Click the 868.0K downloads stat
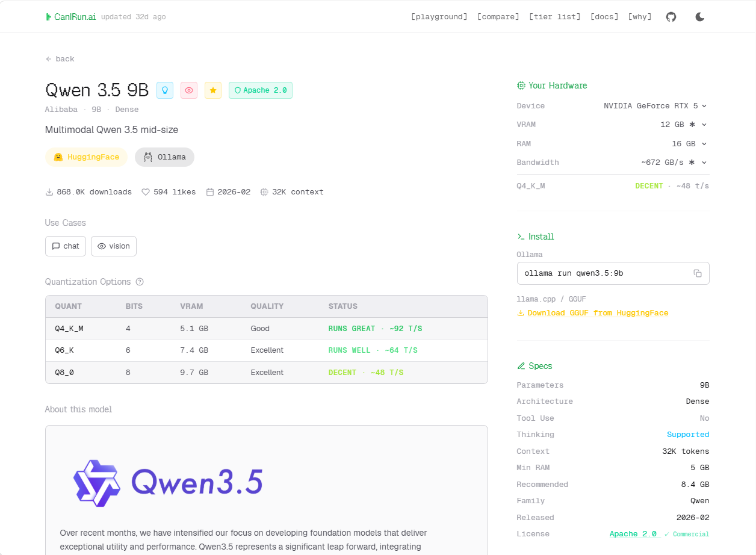Viewport: 756px width, 555px height. click(88, 192)
